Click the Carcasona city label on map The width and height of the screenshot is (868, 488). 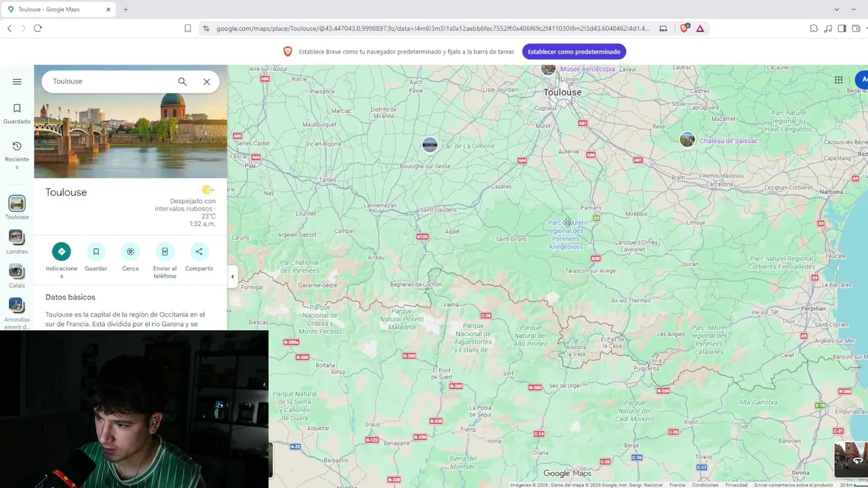pyautogui.click(x=719, y=184)
